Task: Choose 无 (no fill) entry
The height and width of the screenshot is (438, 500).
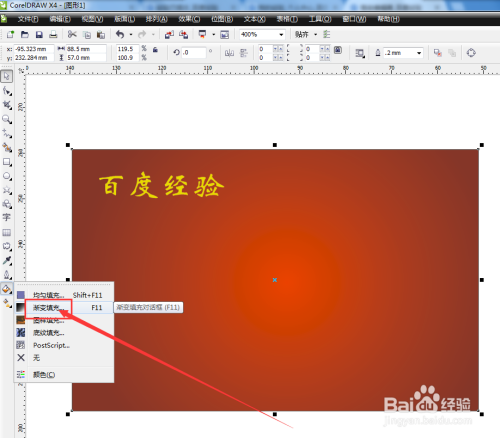Action: (64, 358)
